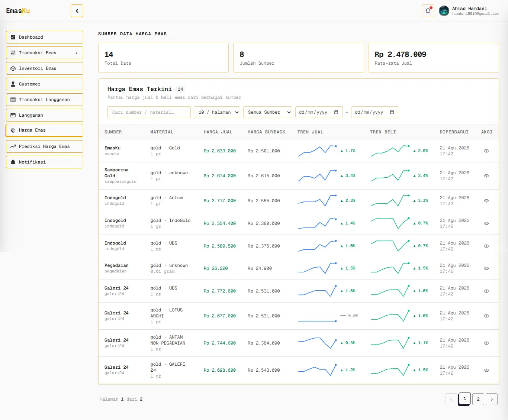Screen dimensions: 508x420
Task: Click the Langganan card icon
Action: click(x=13, y=115)
